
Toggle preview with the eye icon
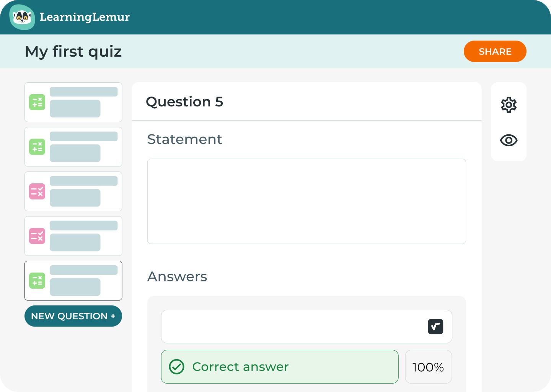click(x=509, y=140)
